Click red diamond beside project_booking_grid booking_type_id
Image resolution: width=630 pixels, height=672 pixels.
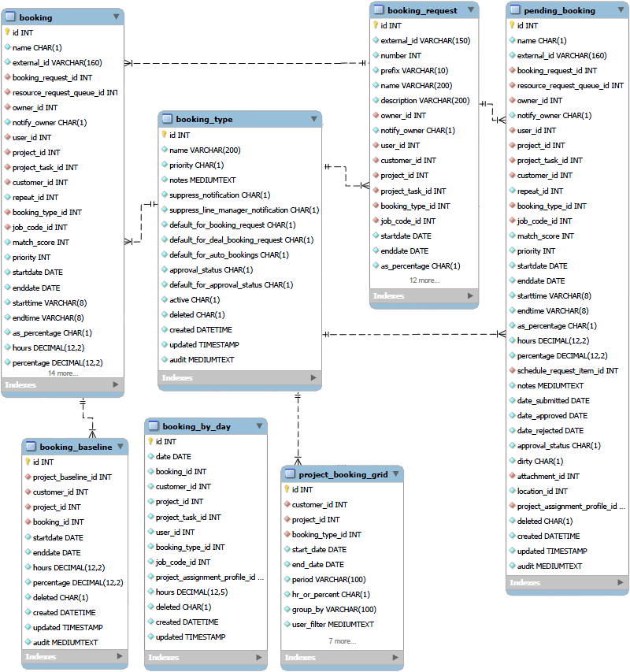[x=287, y=534]
